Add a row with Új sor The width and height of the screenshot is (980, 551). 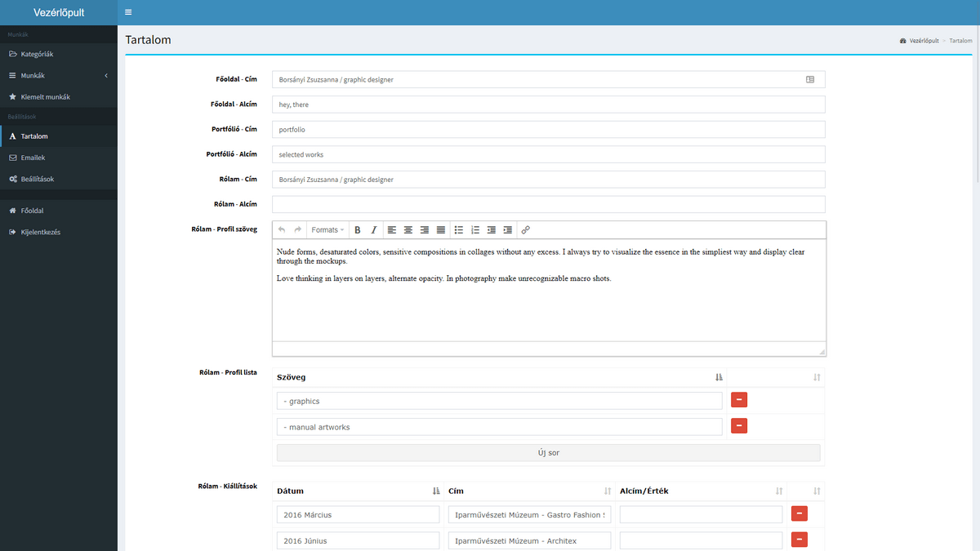(548, 452)
